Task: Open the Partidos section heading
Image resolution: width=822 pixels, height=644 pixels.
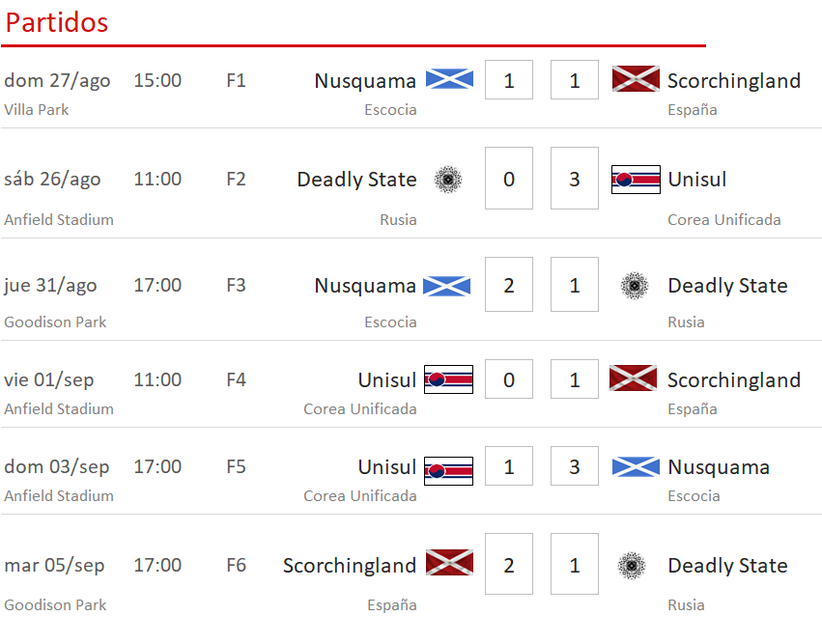Action: [x=57, y=22]
